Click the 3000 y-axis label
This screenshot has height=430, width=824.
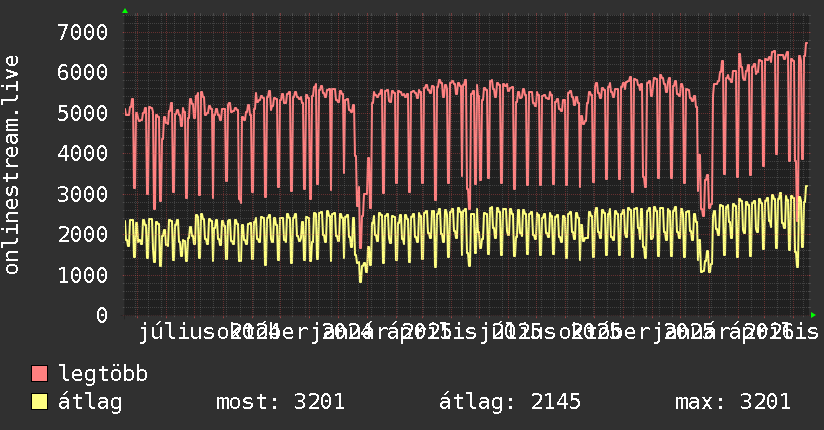coord(83,194)
